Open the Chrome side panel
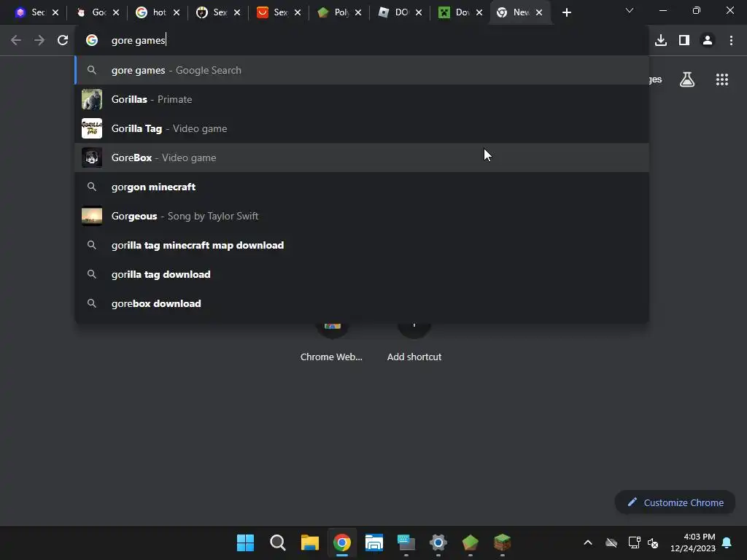 pyautogui.click(x=684, y=41)
